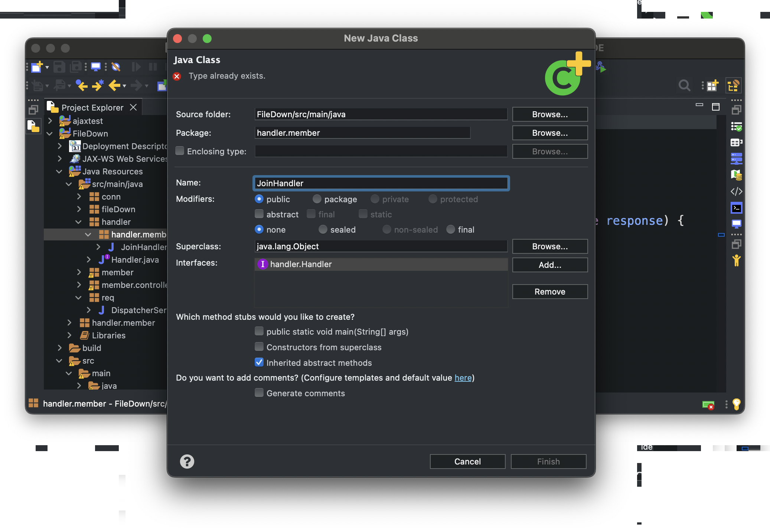The height and width of the screenshot is (532, 770).
Task: Click the help question mark icon
Action: (187, 462)
